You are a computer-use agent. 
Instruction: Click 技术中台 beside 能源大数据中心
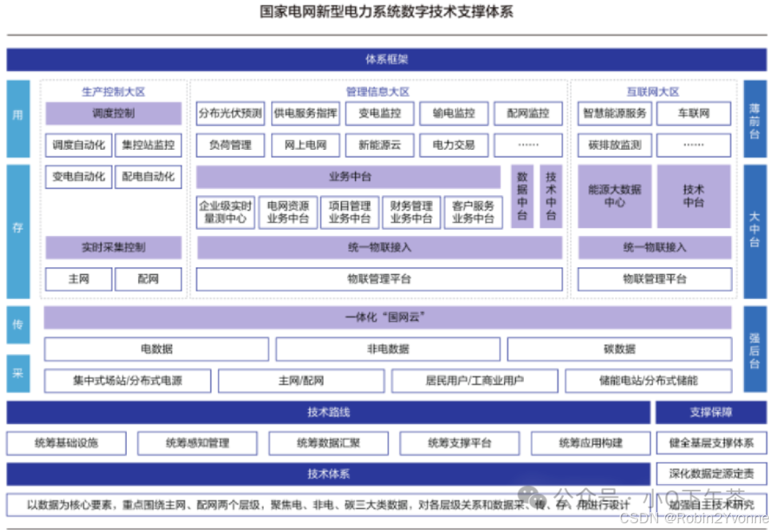point(694,196)
